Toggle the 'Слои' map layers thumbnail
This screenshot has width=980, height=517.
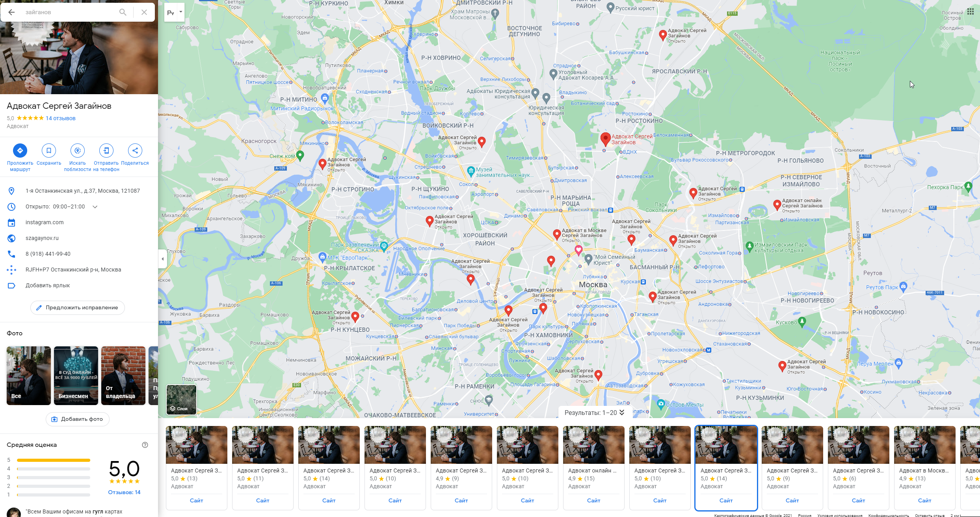point(181,400)
